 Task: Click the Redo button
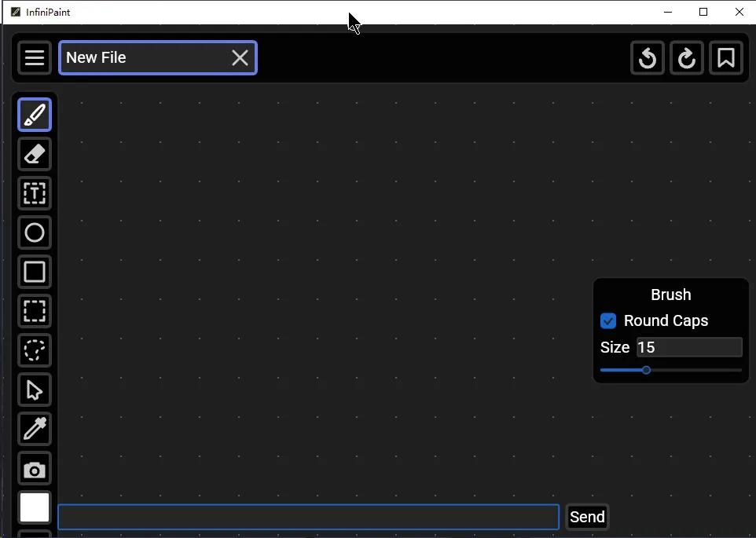tap(687, 58)
